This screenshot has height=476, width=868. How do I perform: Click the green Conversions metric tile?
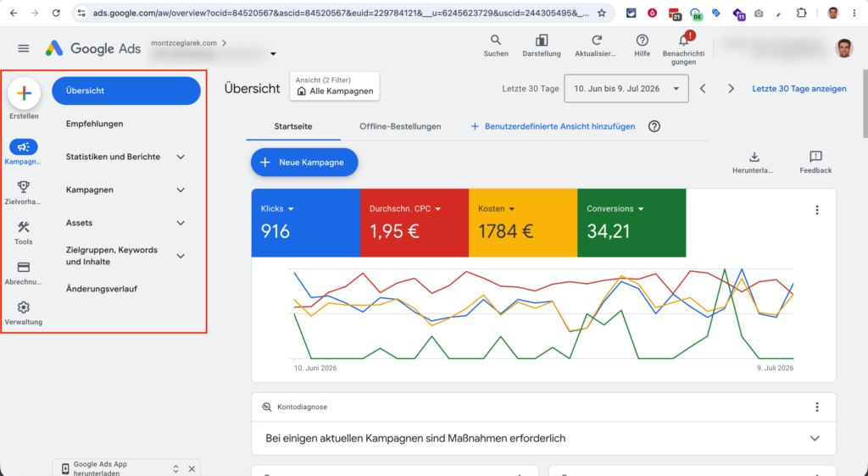pos(631,223)
